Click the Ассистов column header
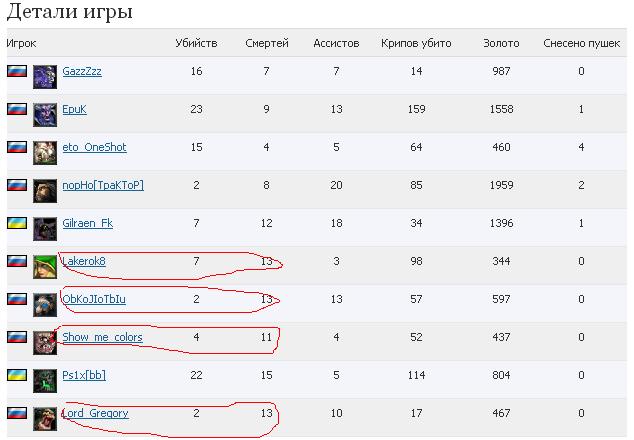Image resolution: width=634 pixels, height=440 pixels. (x=336, y=43)
